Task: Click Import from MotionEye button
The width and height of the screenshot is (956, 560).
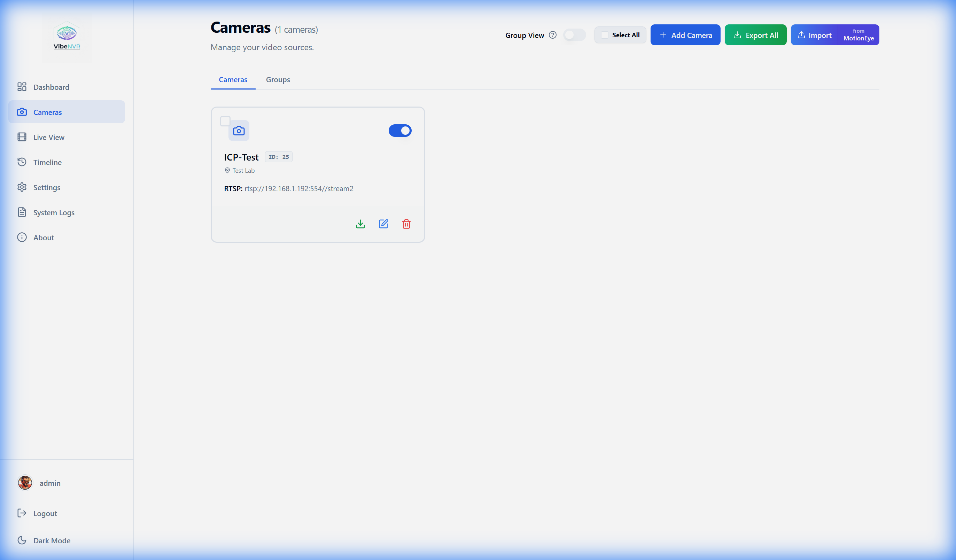Action: pos(858,35)
